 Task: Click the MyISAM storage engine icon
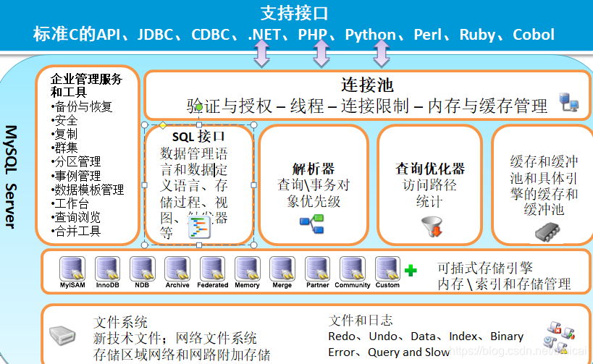pos(72,268)
